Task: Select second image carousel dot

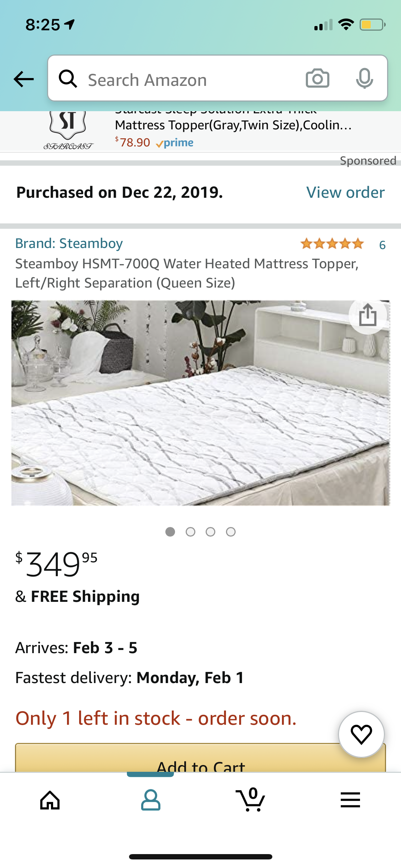Action: pyautogui.click(x=190, y=532)
